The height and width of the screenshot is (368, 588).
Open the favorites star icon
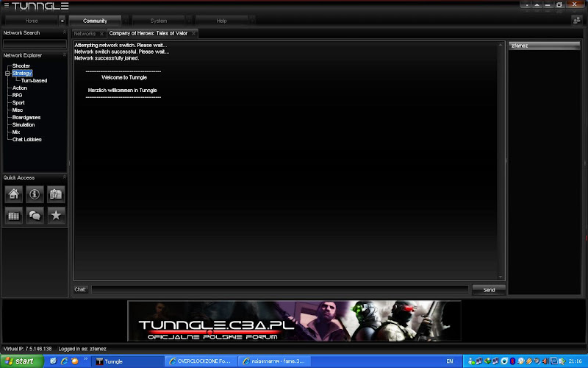[x=56, y=216]
